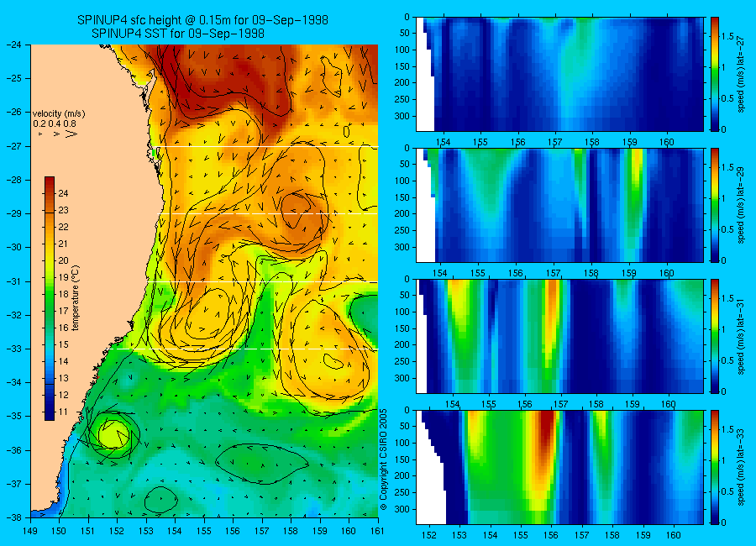Click the 18 tick on the temperature scale
This screenshot has height=546, width=756.
pos(63,294)
